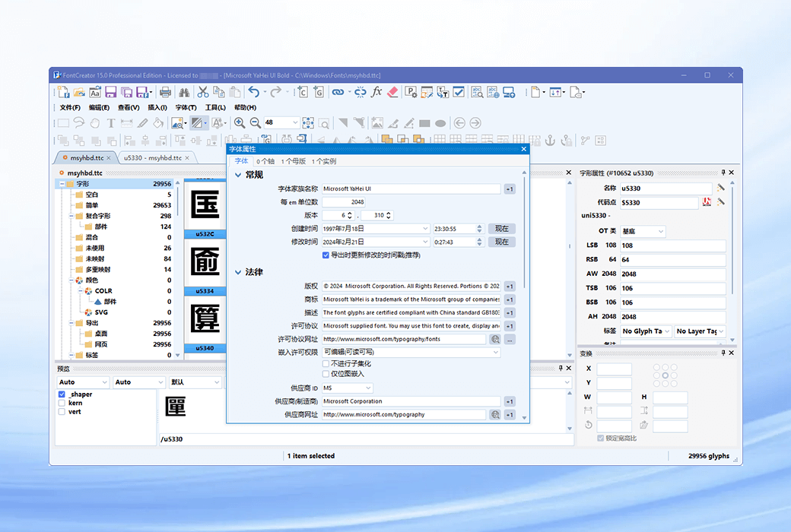This screenshot has height=532, width=791.
Task: Click the Complete Composites chain link icon
Action: pyautogui.click(x=338, y=92)
